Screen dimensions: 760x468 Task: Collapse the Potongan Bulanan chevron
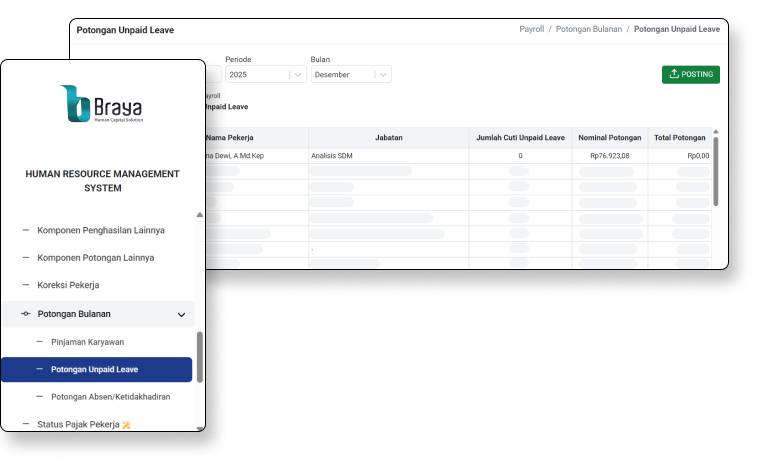(x=181, y=314)
